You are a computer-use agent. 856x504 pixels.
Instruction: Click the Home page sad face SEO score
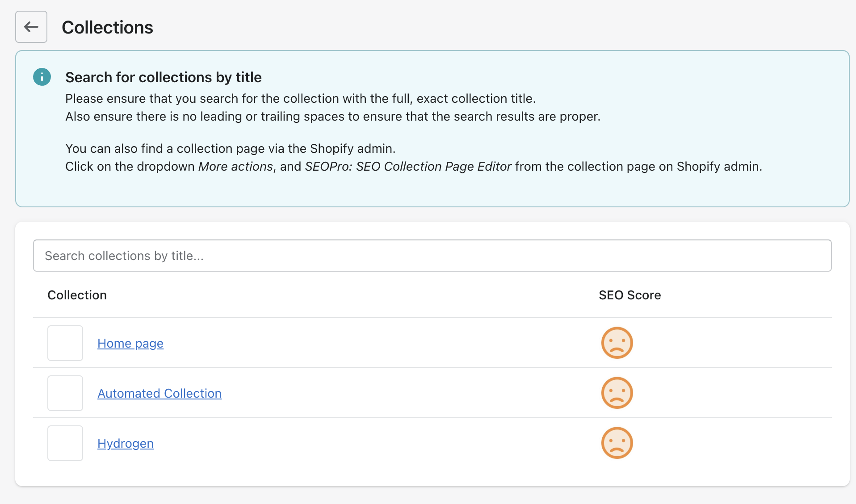pos(617,343)
